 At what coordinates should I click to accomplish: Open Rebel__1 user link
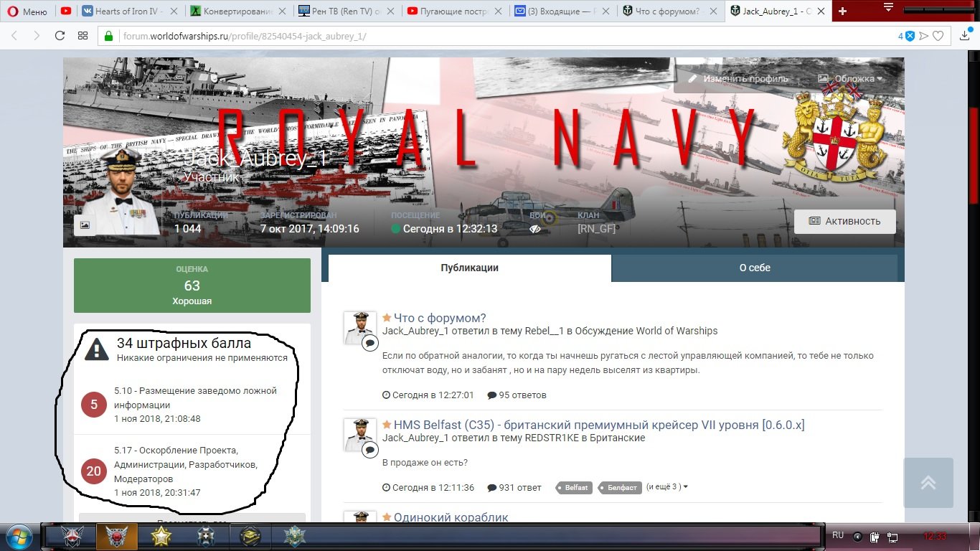coord(545,331)
